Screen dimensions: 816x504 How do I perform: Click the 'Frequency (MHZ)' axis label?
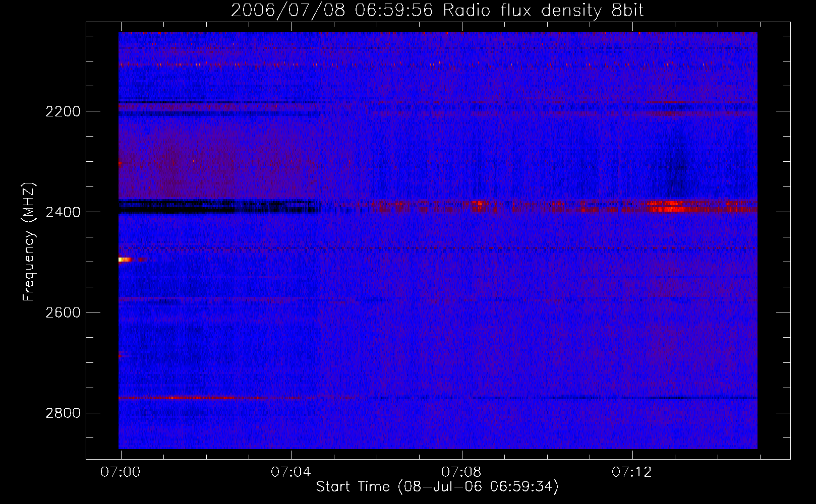pos(29,242)
